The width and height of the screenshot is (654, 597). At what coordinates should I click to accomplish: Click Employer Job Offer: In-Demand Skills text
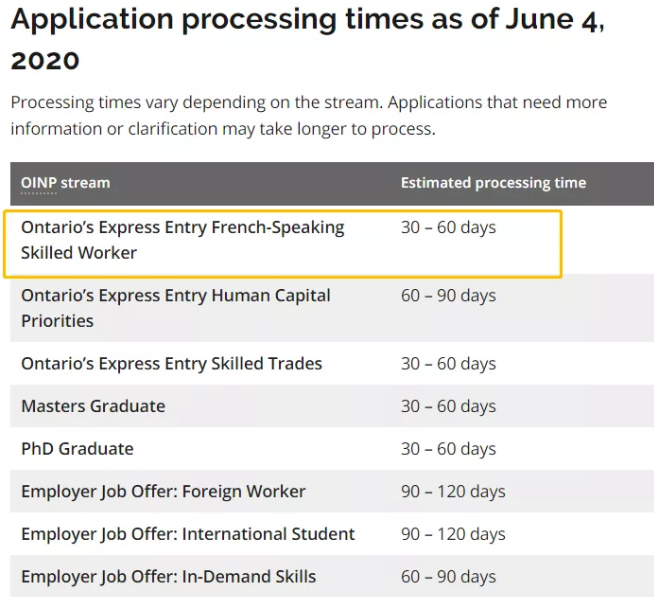tap(168, 577)
